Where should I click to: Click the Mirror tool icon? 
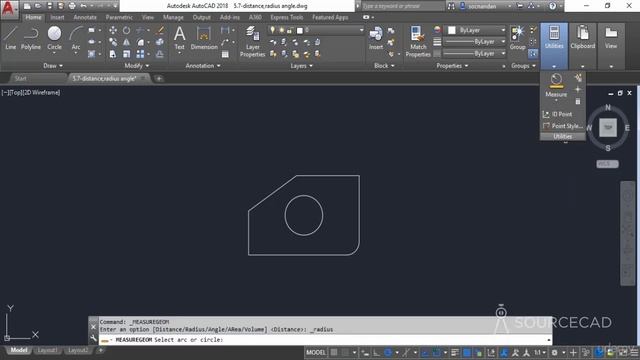(x=127, y=42)
